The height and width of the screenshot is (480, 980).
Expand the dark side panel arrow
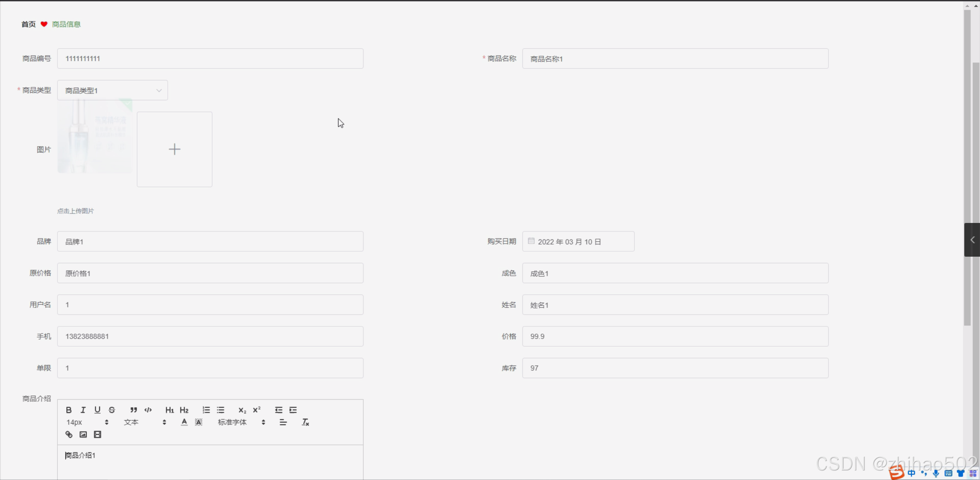pyautogui.click(x=972, y=240)
